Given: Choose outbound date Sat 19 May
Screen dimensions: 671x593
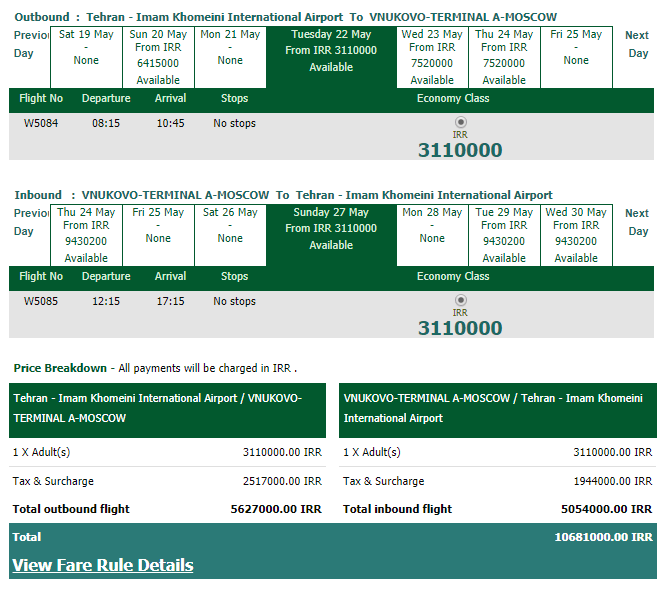Looking at the screenshot, I should point(86,57).
